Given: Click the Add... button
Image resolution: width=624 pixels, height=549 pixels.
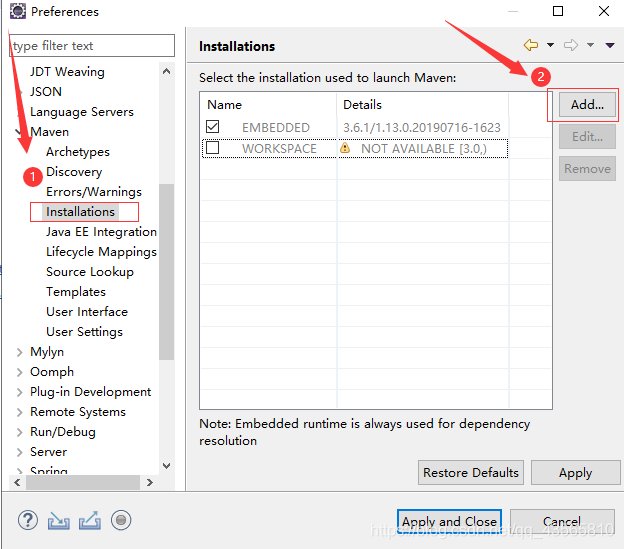Looking at the screenshot, I should point(587,105).
